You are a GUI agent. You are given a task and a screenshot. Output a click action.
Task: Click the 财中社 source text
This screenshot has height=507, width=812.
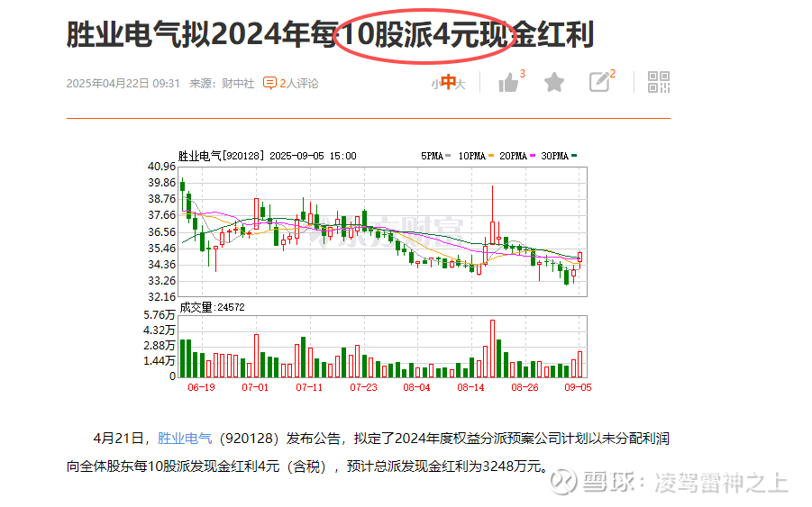point(238,83)
